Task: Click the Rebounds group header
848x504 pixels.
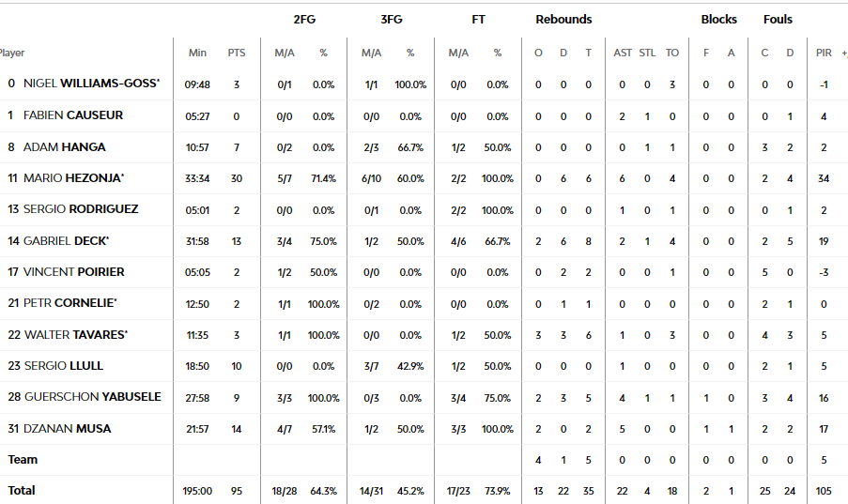Action: [x=563, y=20]
